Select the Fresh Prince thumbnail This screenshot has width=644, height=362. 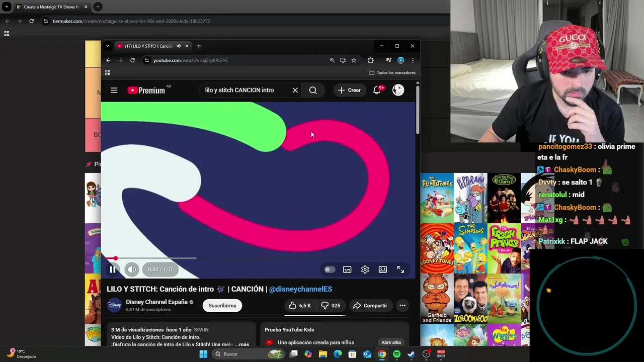click(x=504, y=248)
